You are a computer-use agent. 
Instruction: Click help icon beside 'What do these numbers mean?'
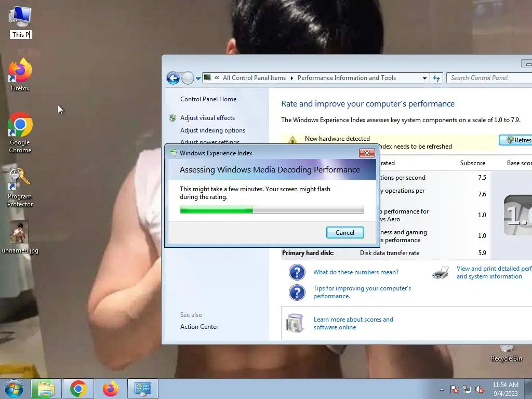297,272
